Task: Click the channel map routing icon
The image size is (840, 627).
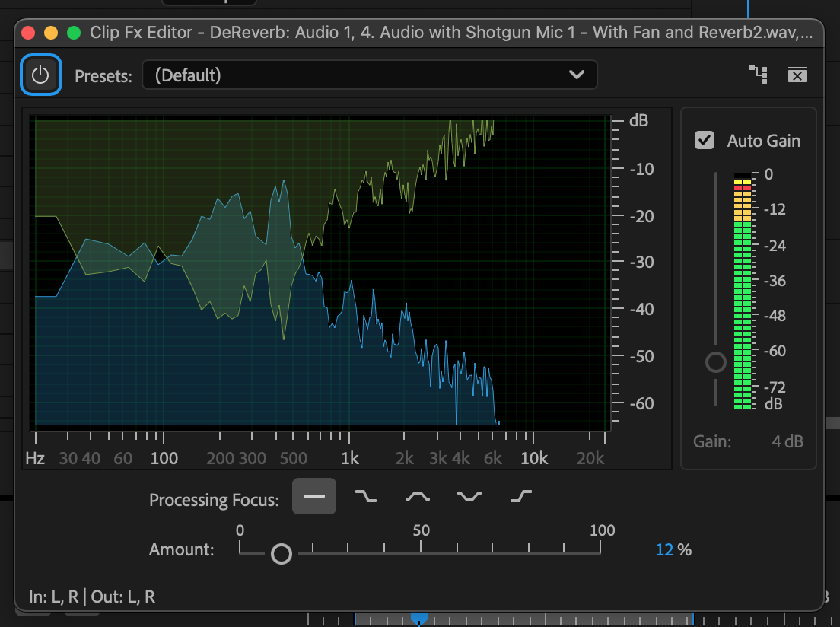Action: [758, 75]
